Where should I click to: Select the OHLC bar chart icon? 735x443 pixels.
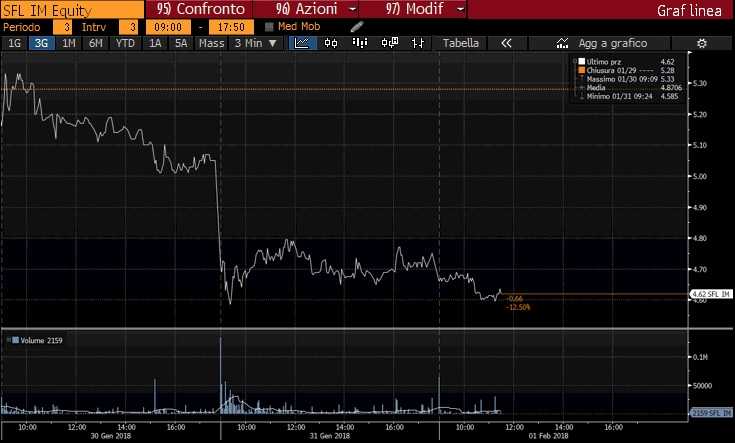418,43
